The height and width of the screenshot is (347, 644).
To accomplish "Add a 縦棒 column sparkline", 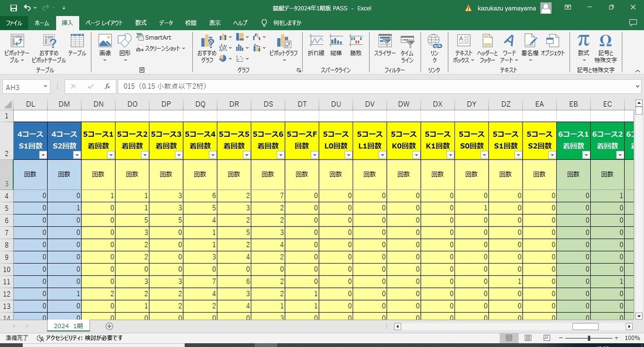I will click(x=336, y=45).
